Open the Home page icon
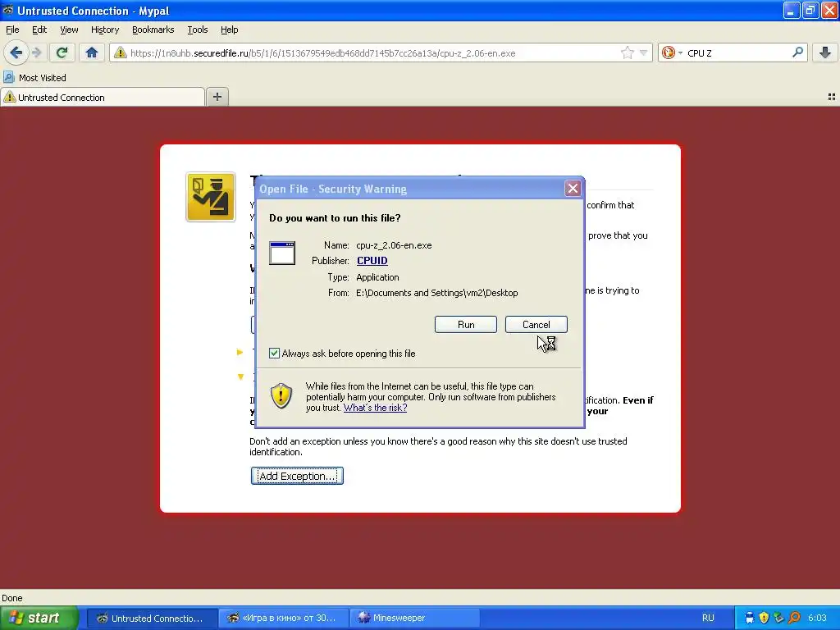Screen dimensions: 840x630 92,52
